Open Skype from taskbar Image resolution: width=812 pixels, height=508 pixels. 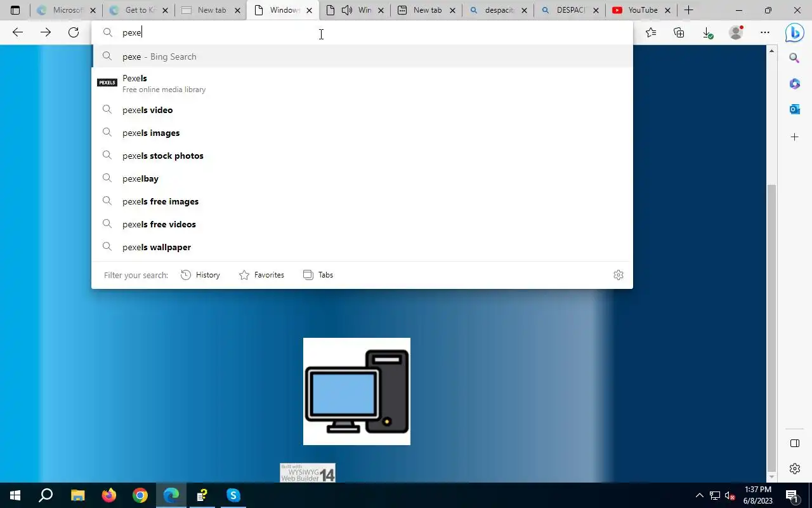[233, 495]
